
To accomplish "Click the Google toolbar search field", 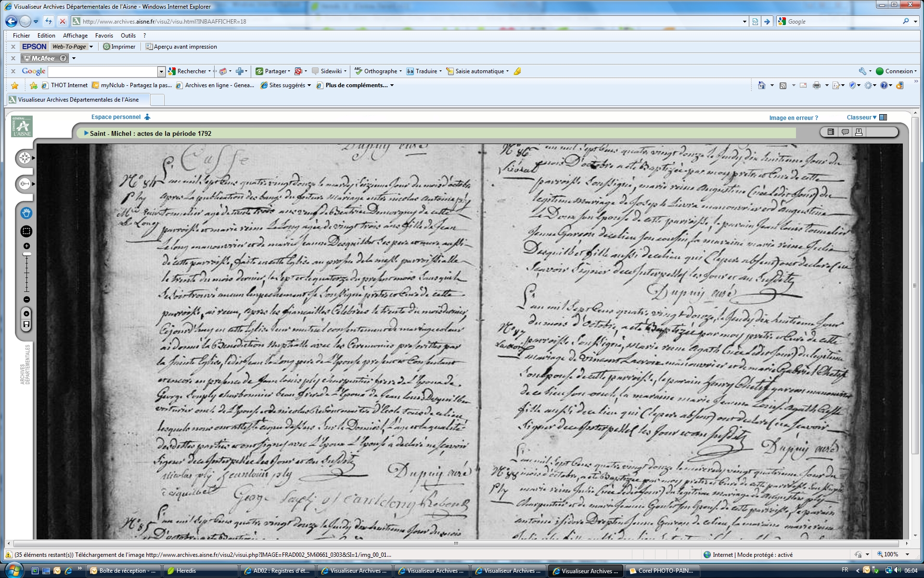I will click(103, 71).
